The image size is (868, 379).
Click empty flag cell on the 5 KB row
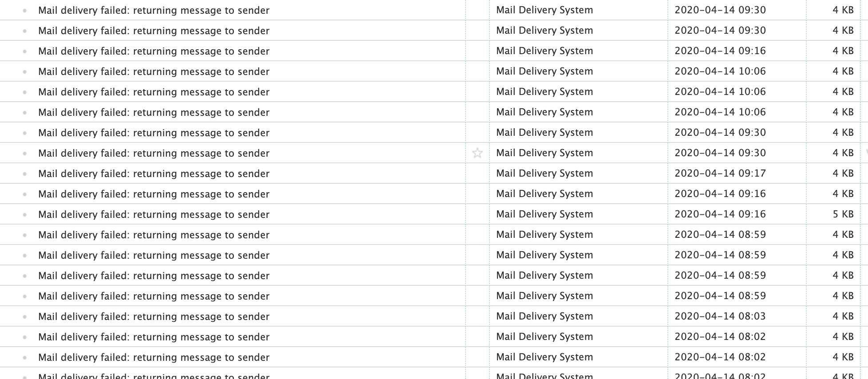(x=477, y=214)
